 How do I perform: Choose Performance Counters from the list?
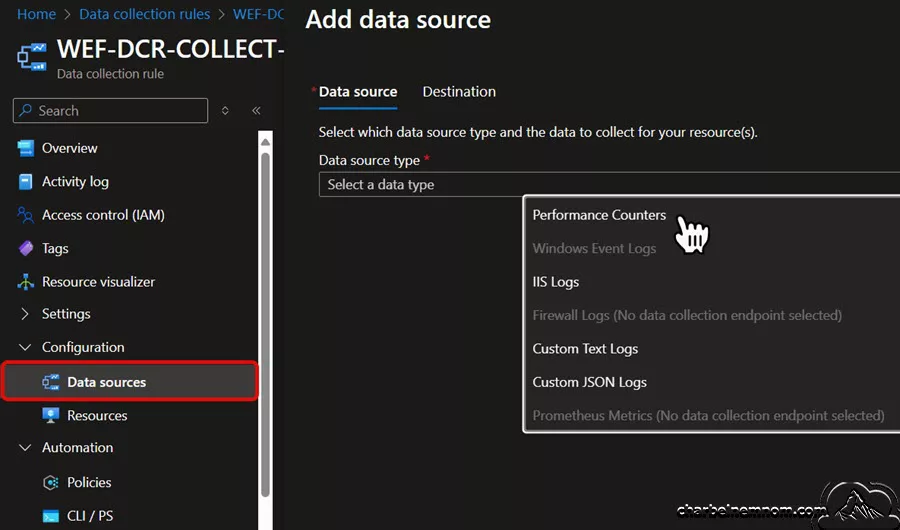click(x=599, y=215)
